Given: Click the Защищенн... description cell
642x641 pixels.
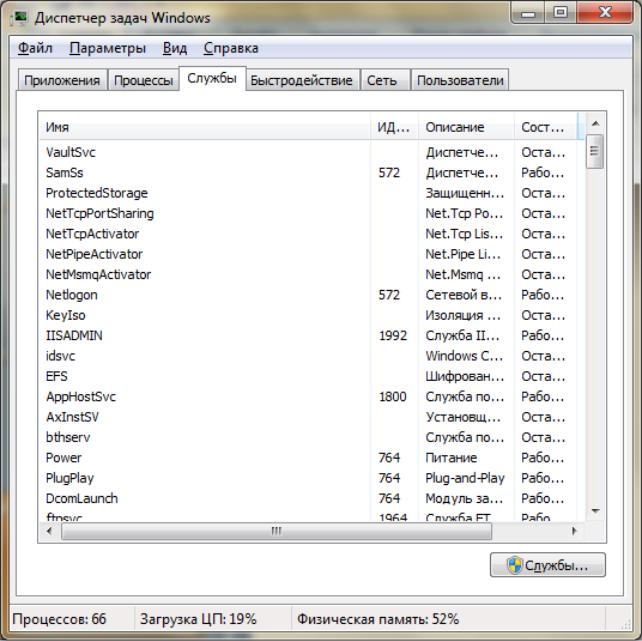Looking at the screenshot, I should (x=465, y=193).
